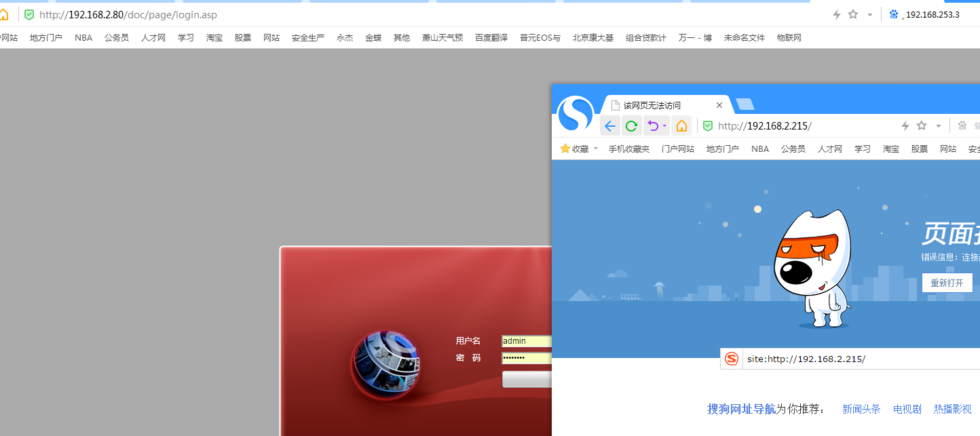Open 萧山天气预 bookmark in back window
Image resolution: width=980 pixels, height=436 pixels.
pos(442,38)
